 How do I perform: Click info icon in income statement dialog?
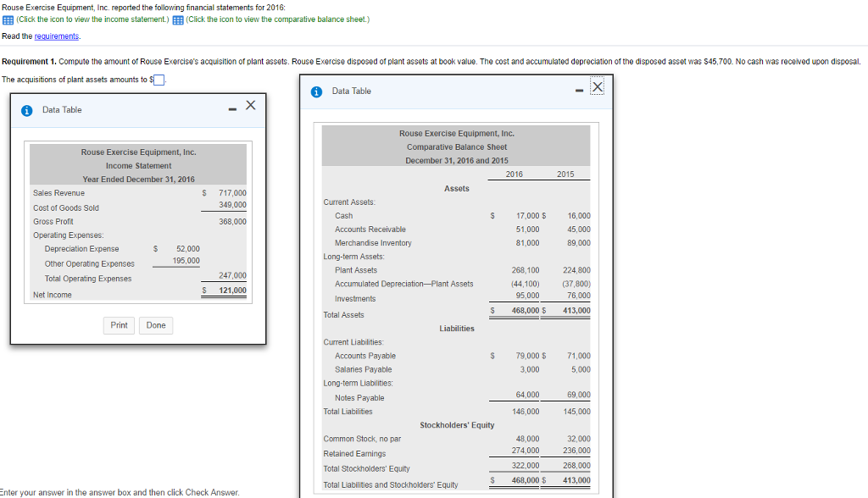(26, 109)
